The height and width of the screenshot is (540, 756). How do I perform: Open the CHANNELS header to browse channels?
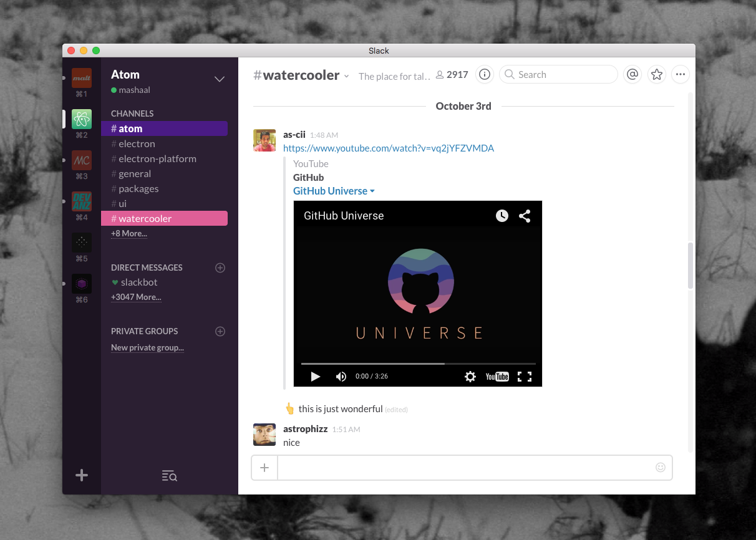(132, 113)
